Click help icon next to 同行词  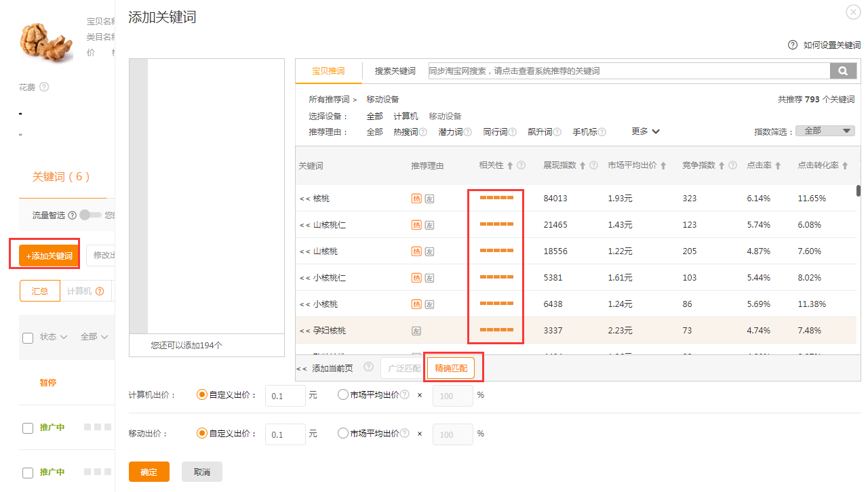point(512,132)
